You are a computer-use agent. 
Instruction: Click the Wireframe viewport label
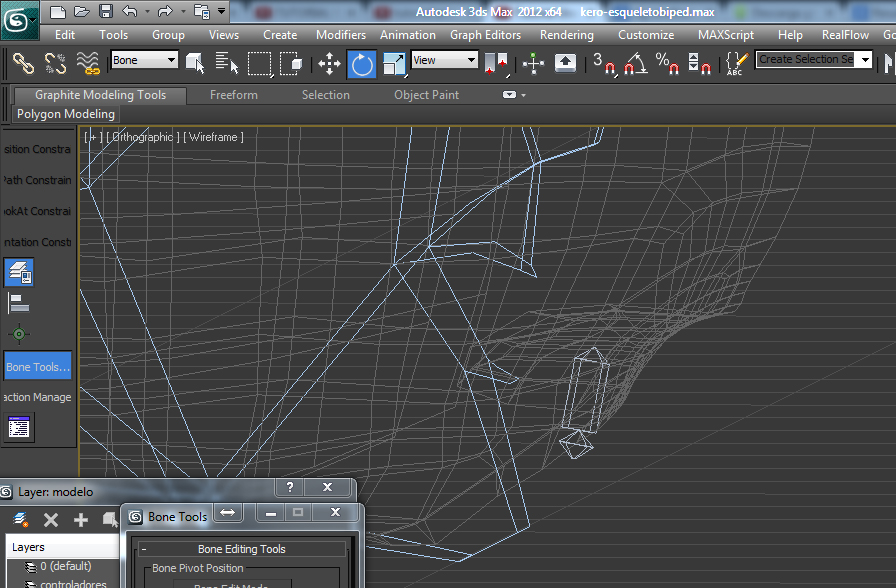[215, 137]
